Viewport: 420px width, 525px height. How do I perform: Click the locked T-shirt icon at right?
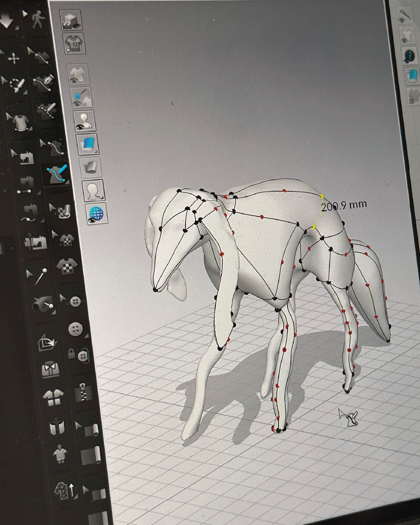[x=414, y=96]
